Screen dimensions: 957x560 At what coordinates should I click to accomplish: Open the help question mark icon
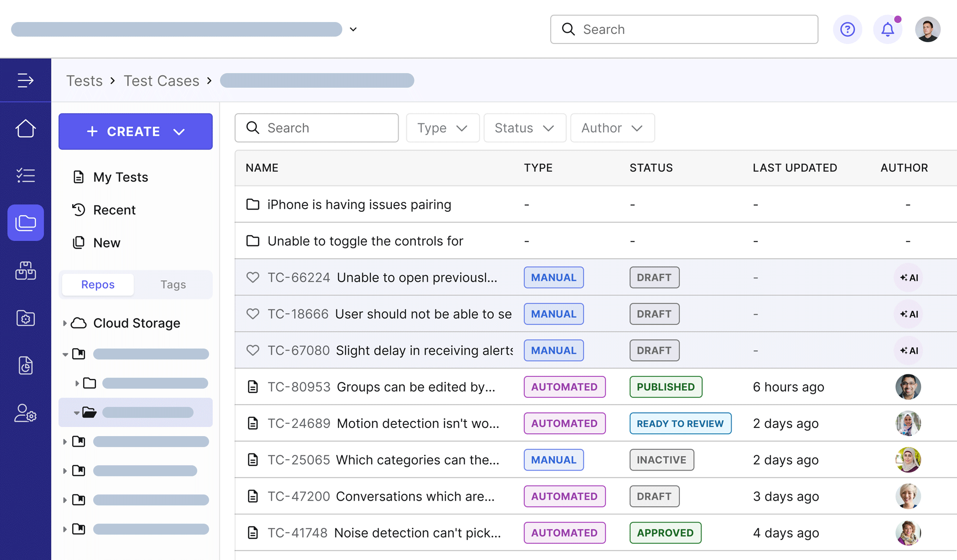[847, 30]
